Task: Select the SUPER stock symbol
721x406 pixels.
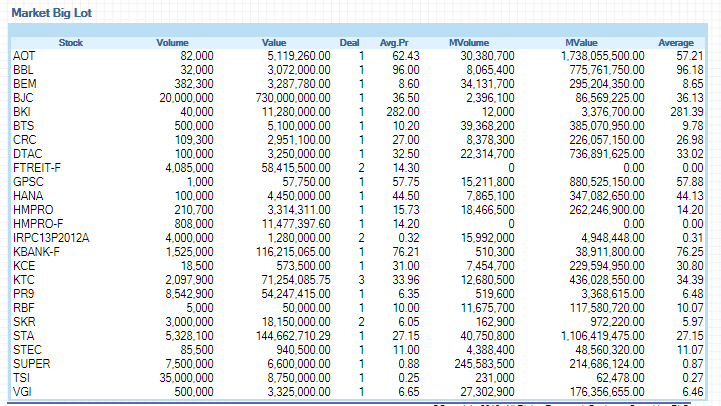Action: pos(32,365)
